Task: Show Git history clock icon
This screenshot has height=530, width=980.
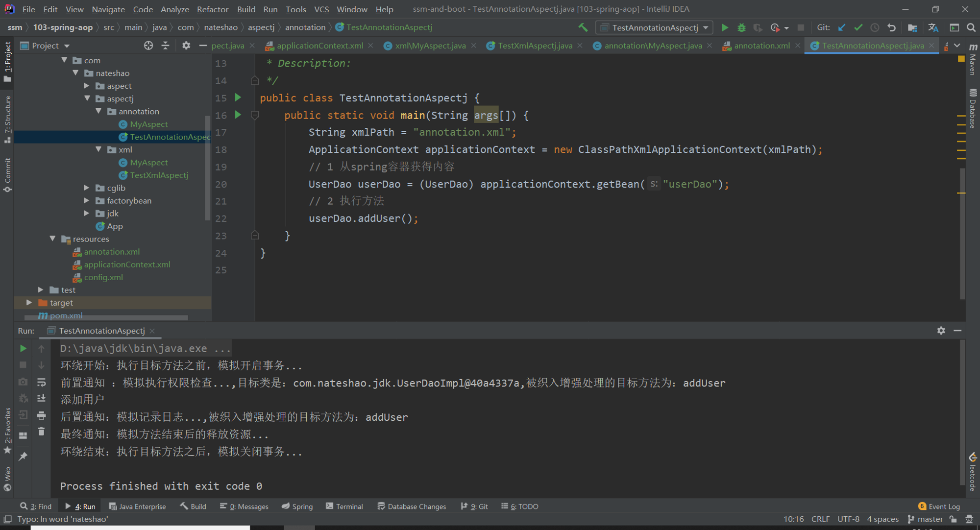Action: tap(875, 27)
